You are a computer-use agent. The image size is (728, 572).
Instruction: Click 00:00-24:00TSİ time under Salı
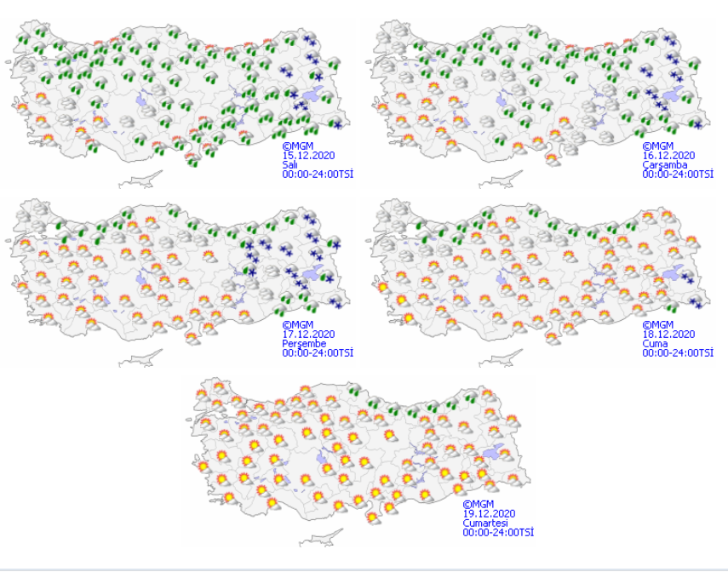click(318, 174)
